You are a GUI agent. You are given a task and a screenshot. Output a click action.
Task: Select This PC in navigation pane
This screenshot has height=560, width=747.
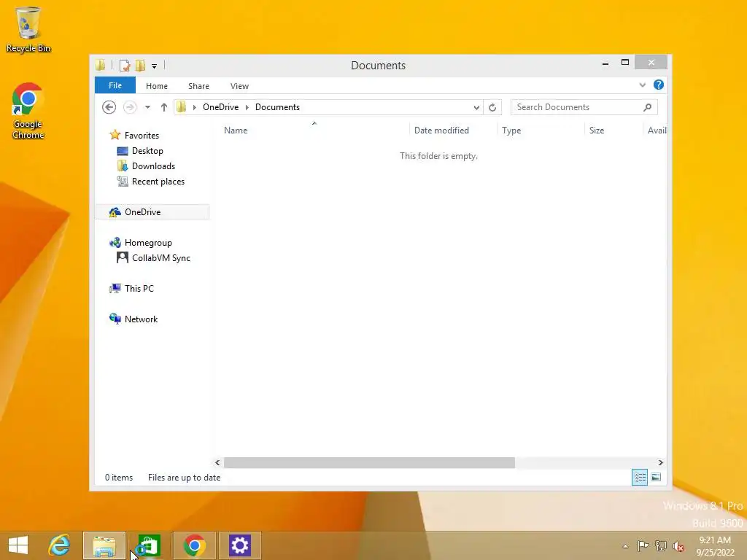pyautogui.click(x=139, y=288)
